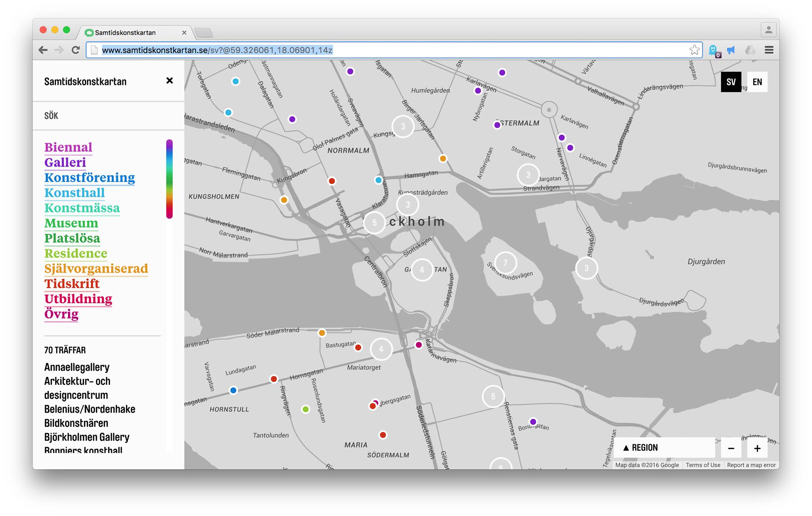The width and height of the screenshot is (812, 516).
Task: Choose the Övrig category
Action: coord(61,314)
